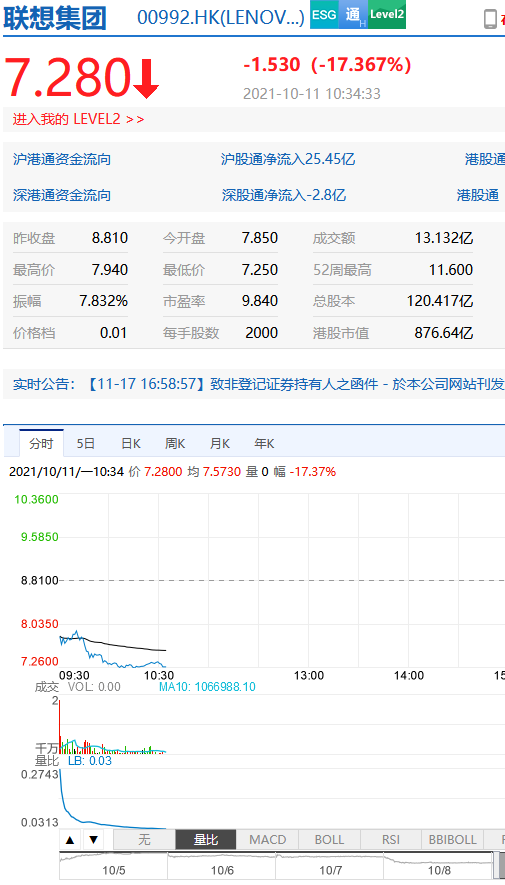Viewport: 505px width, 885px height.
Task: Click the change value -1.530 (-17.367%)
Action: pyautogui.click(x=327, y=65)
